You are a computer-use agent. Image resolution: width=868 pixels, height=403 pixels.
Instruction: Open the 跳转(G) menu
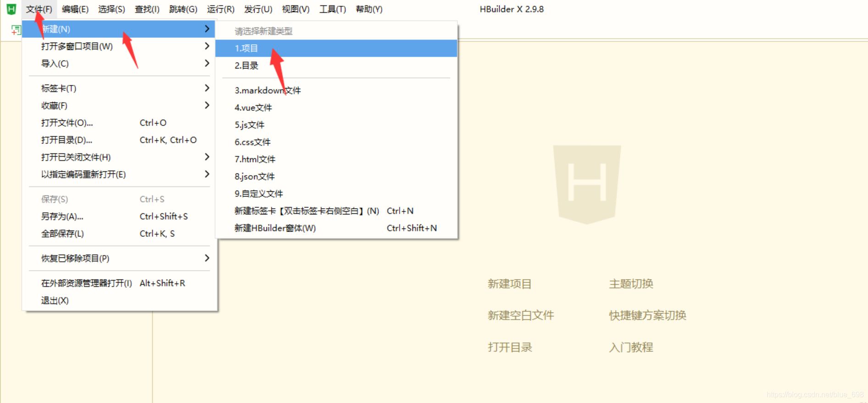coord(183,9)
